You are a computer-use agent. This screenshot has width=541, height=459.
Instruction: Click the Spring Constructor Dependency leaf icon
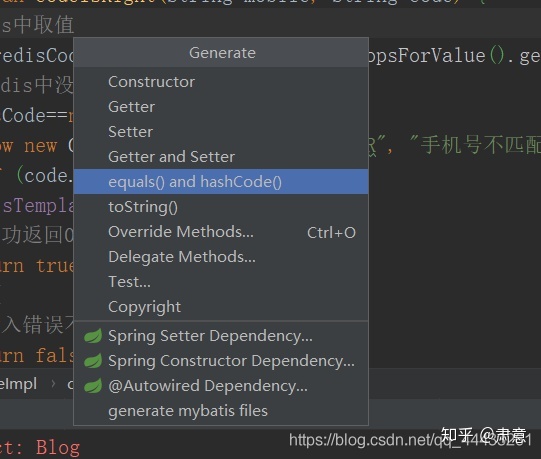tap(93, 361)
